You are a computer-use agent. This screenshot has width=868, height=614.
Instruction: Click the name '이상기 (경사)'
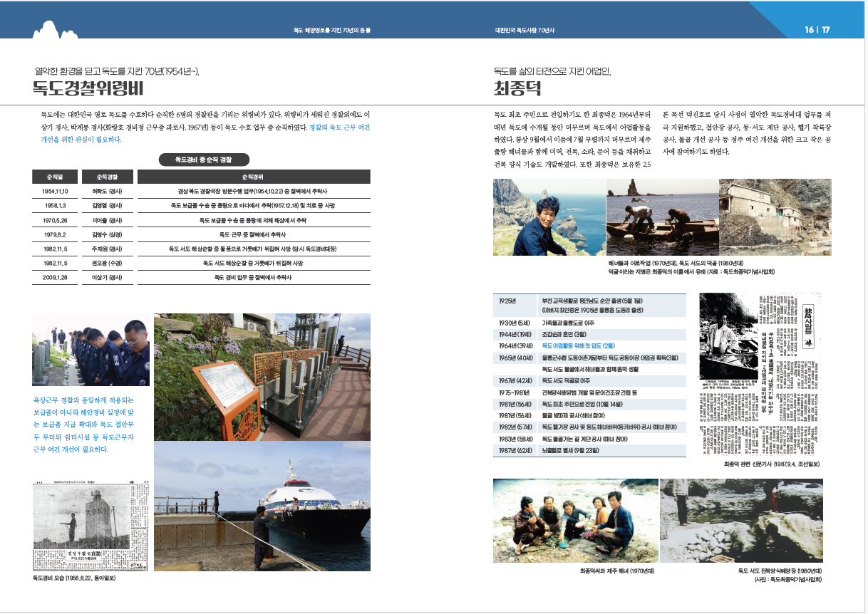[107, 277]
